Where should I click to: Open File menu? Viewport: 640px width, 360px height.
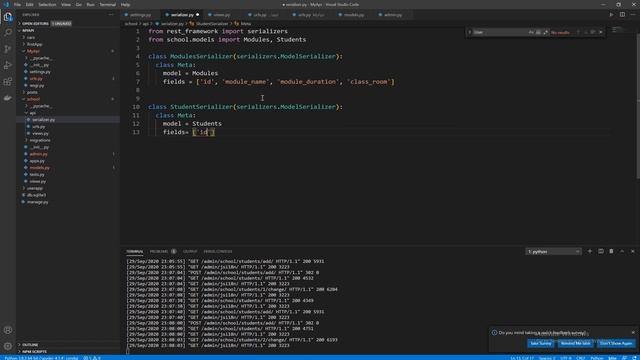17,4
